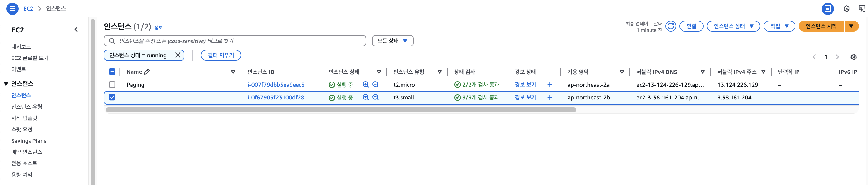The width and height of the screenshot is (868, 185).
Task: Click the Name column edit pencil icon
Action: 147,72
